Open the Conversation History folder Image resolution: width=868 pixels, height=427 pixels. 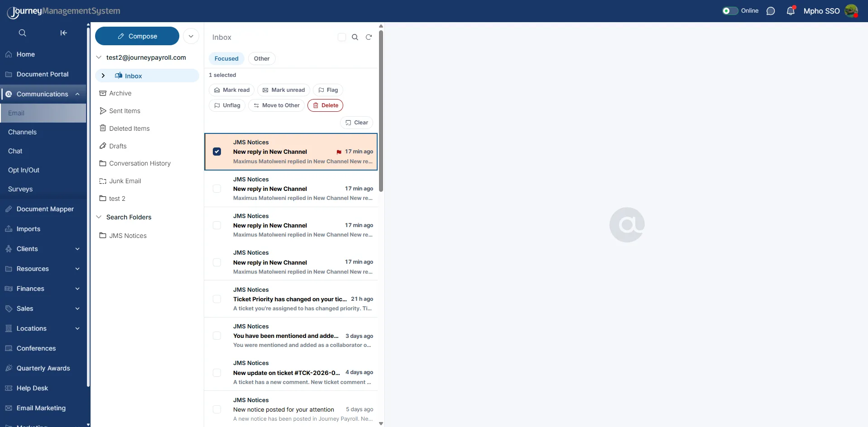(135, 163)
